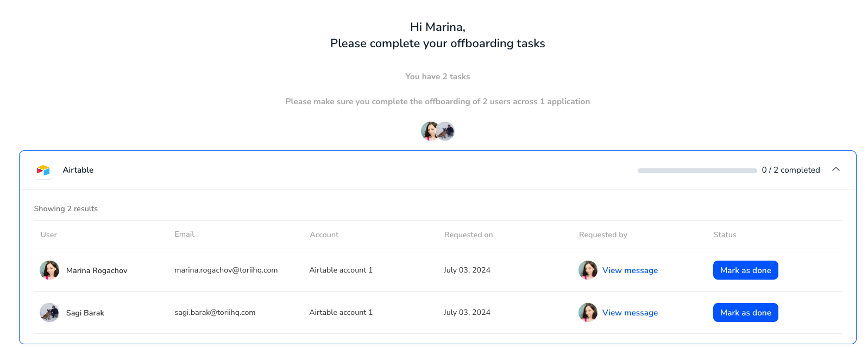Click the Airtable section title
The image size is (868, 354).
click(x=78, y=170)
